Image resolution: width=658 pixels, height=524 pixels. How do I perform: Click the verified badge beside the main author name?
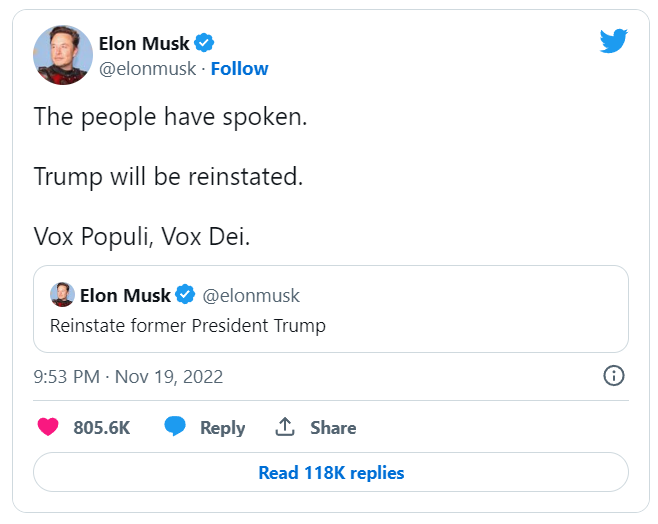[205, 43]
